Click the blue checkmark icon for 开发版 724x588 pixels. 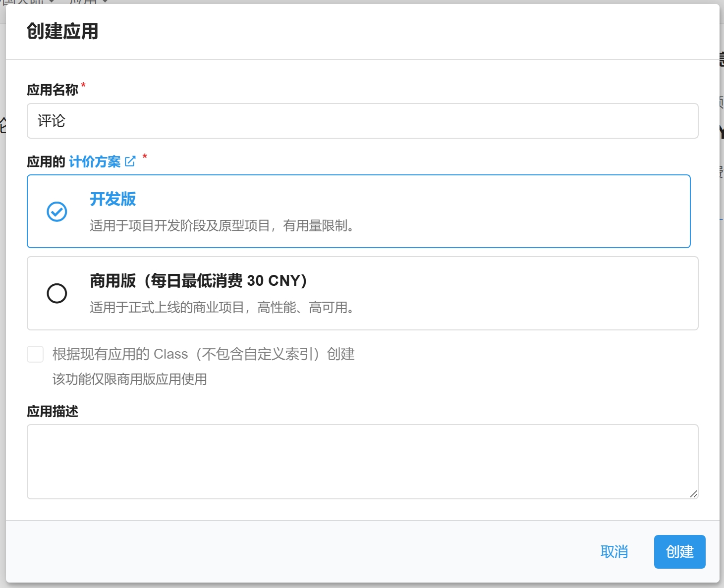[57, 212]
